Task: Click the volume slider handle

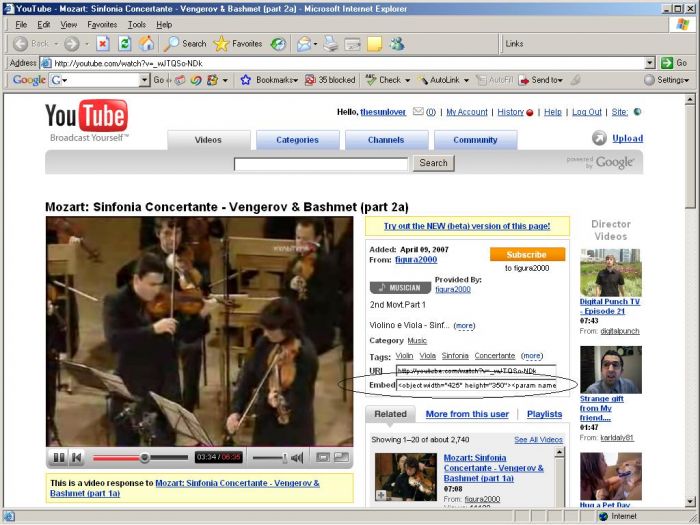Action: [284, 458]
